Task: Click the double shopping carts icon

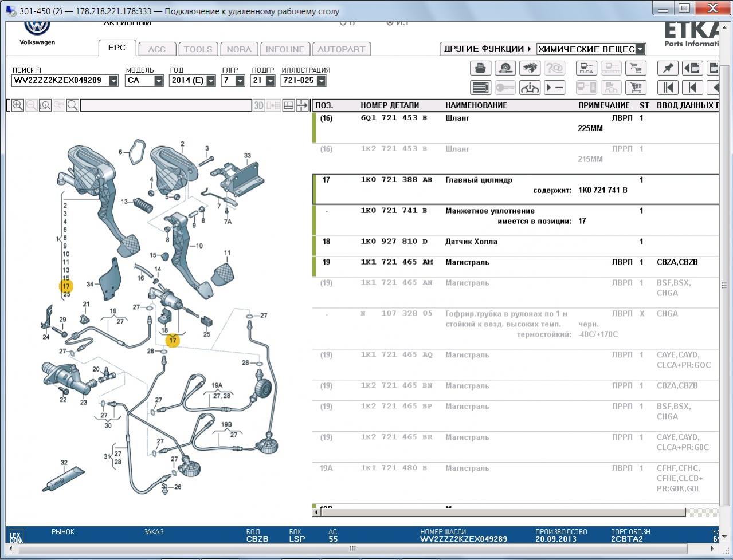Action: [636, 68]
